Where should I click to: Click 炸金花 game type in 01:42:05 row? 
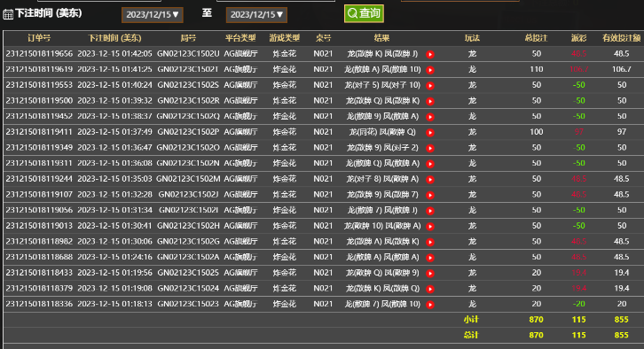coord(285,54)
